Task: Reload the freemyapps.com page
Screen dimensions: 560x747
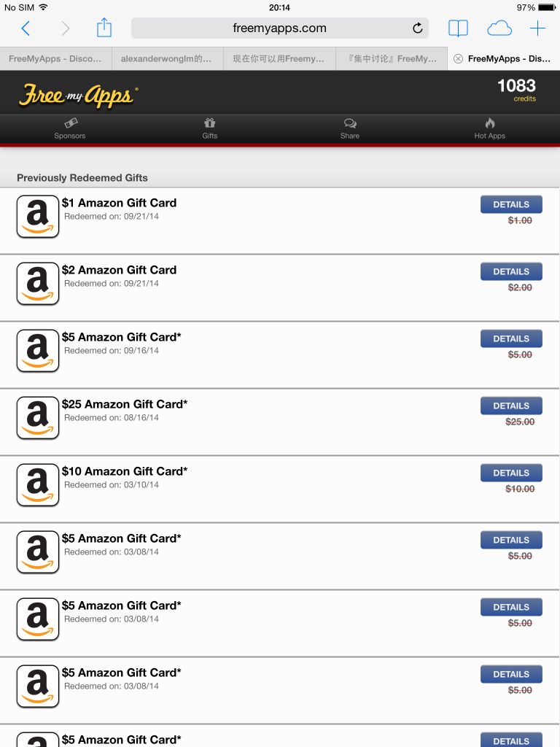Action: pos(418,28)
